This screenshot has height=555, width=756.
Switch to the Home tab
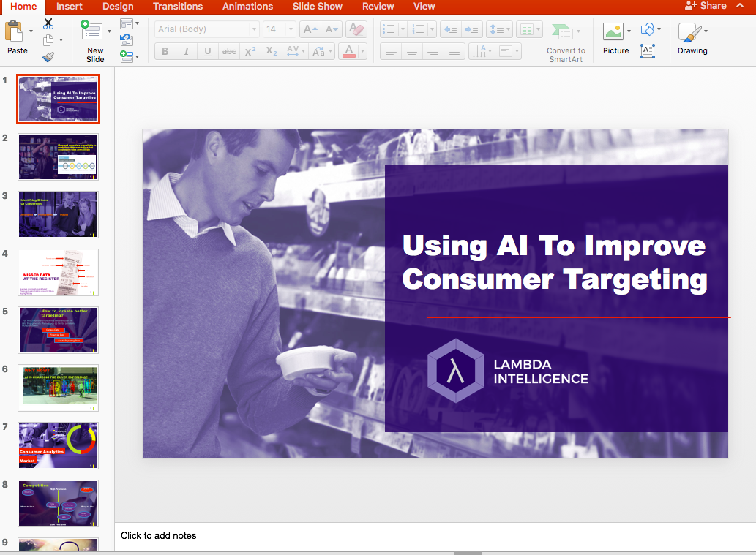coord(23,7)
